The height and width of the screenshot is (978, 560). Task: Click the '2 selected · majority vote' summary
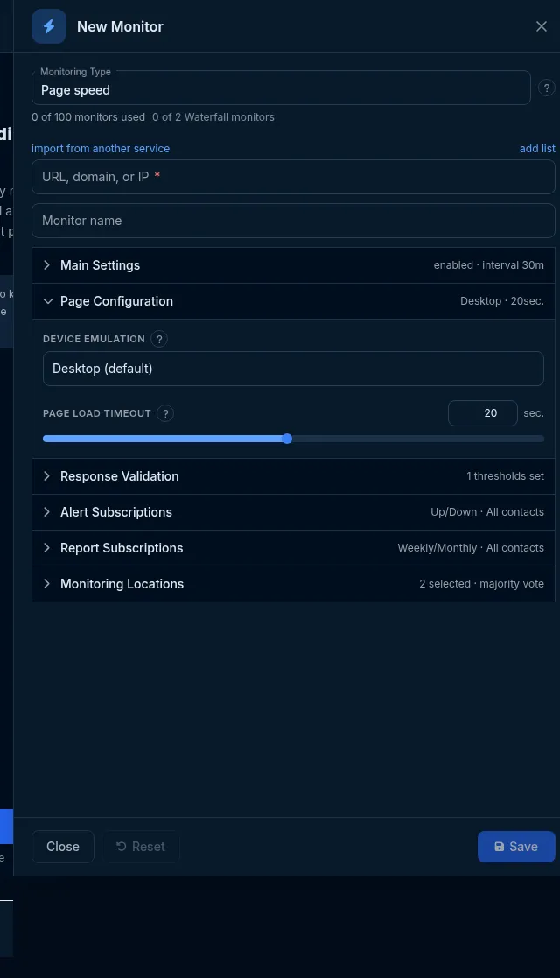[481, 584]
